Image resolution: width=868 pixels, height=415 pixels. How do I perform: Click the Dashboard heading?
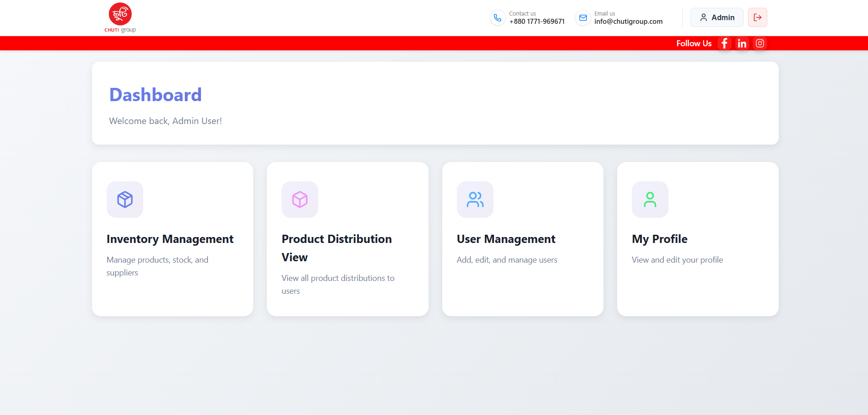tap(156, 95)
